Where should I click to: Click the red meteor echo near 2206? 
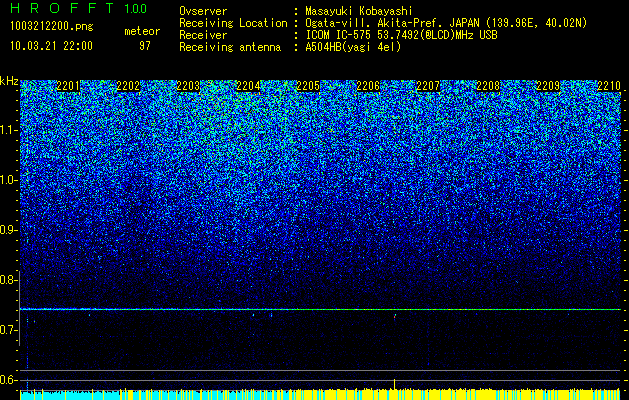tap(395, 317)
